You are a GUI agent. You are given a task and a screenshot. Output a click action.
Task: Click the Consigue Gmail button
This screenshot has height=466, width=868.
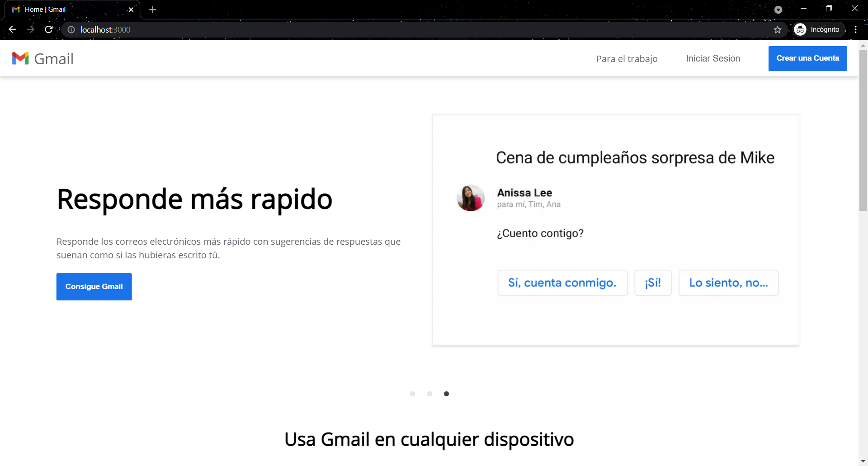94,286
